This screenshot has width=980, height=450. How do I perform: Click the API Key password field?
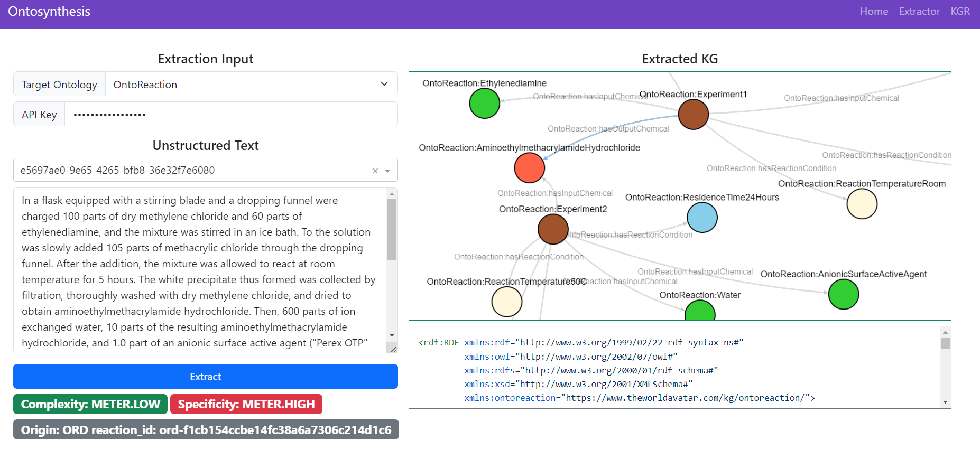[231, 115]
